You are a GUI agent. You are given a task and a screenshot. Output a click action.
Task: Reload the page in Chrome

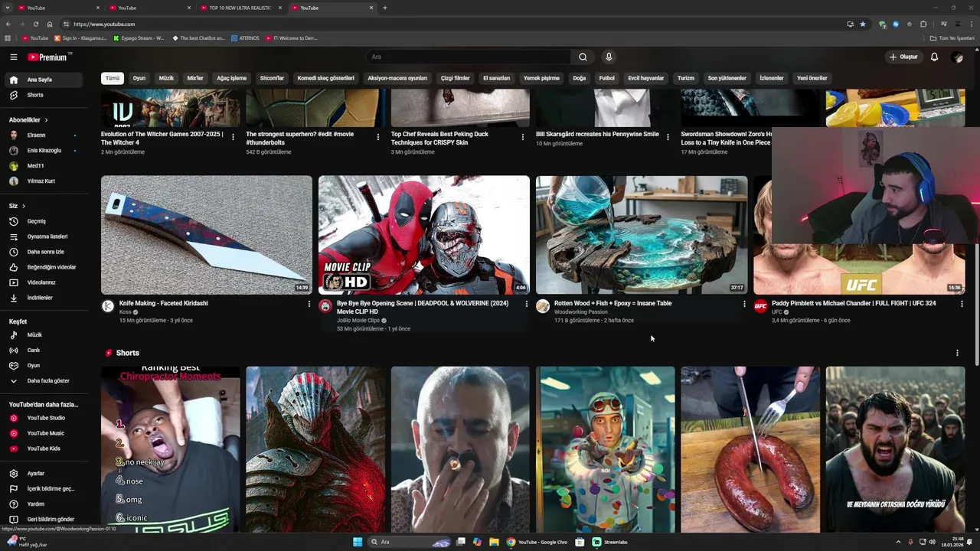[x=35, y=24]
